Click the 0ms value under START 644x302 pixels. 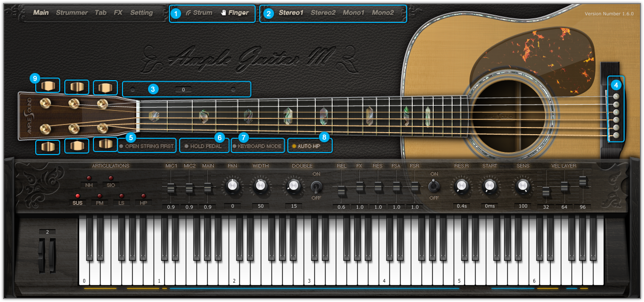489,206
